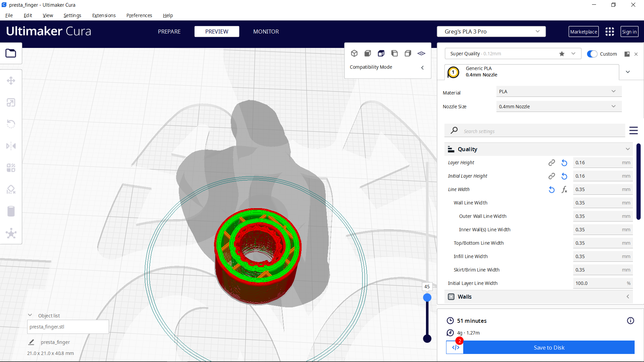Viewport: 644px width, 362px height.
Task: Click the Sign in button
Action: (x=630, y=32)
